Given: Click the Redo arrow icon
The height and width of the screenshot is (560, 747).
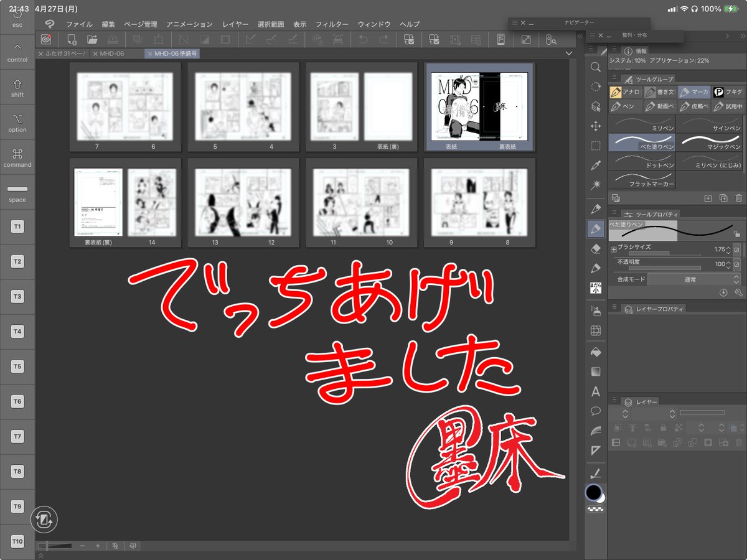Looking at the screenshot, I should [x=383, y=39].
